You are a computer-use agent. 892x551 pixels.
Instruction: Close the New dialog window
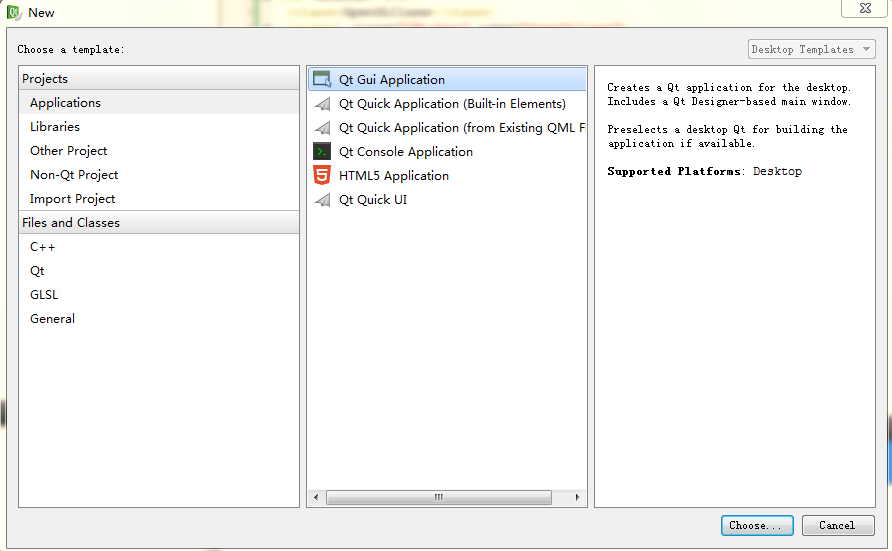pos(865,8)
